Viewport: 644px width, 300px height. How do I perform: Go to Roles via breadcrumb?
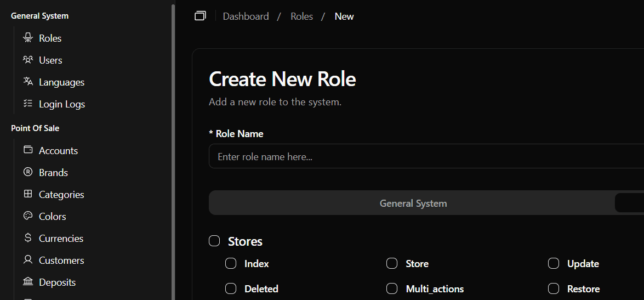[301, 16]
